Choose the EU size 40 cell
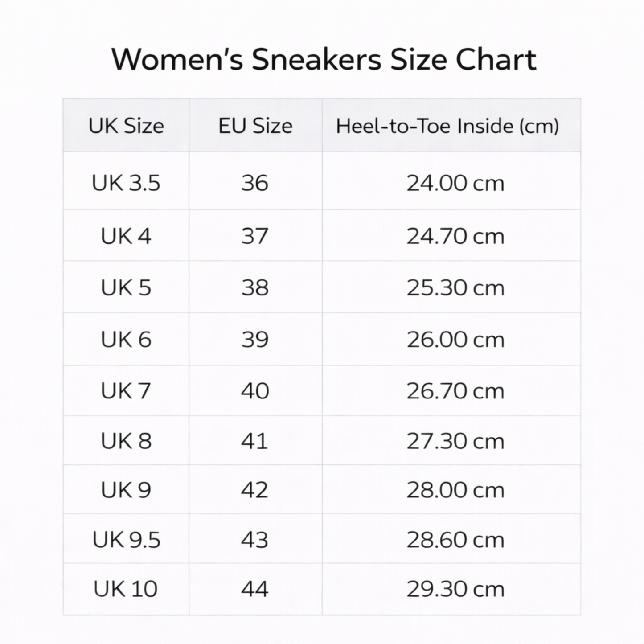 (255, 391)
